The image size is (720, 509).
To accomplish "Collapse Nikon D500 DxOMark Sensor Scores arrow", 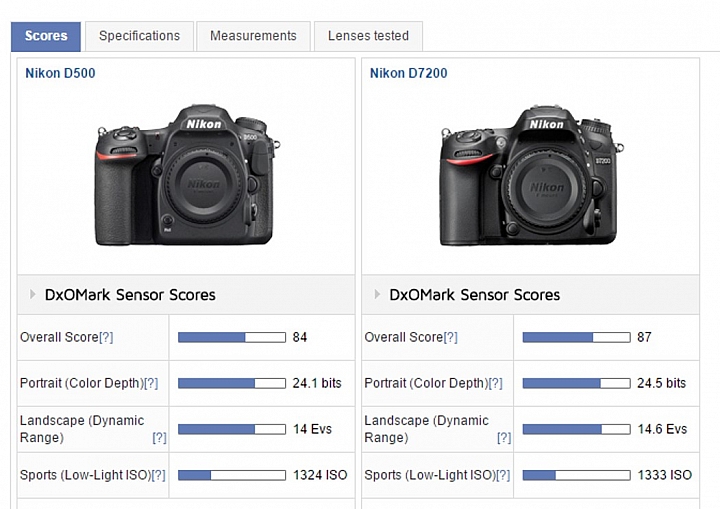I will coord(32,294).
